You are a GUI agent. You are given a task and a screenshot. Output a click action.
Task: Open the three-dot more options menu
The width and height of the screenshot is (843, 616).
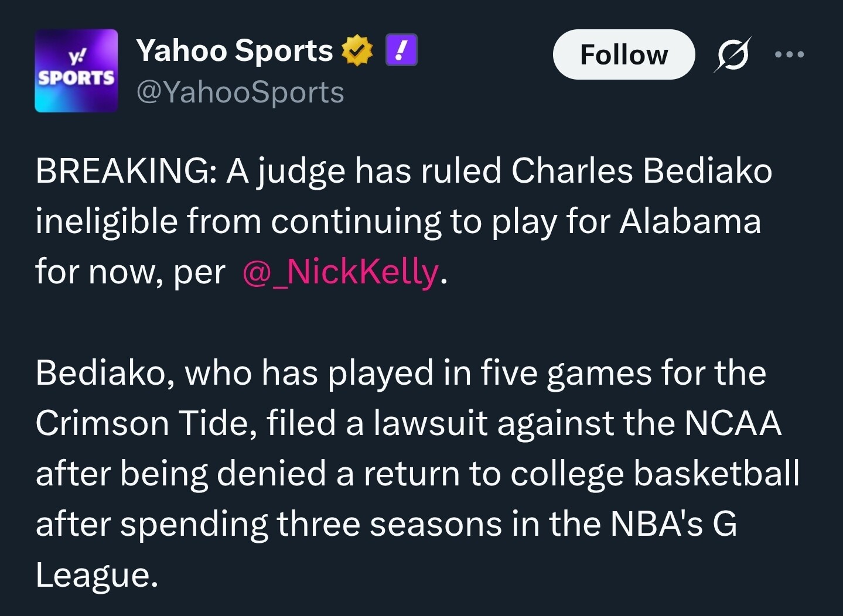[789, 54]
